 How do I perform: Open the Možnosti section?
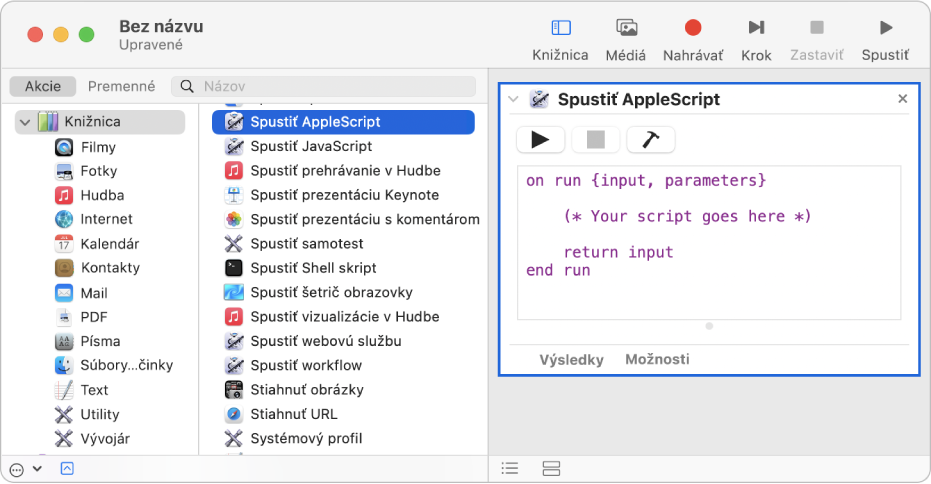tap(657, 359)
